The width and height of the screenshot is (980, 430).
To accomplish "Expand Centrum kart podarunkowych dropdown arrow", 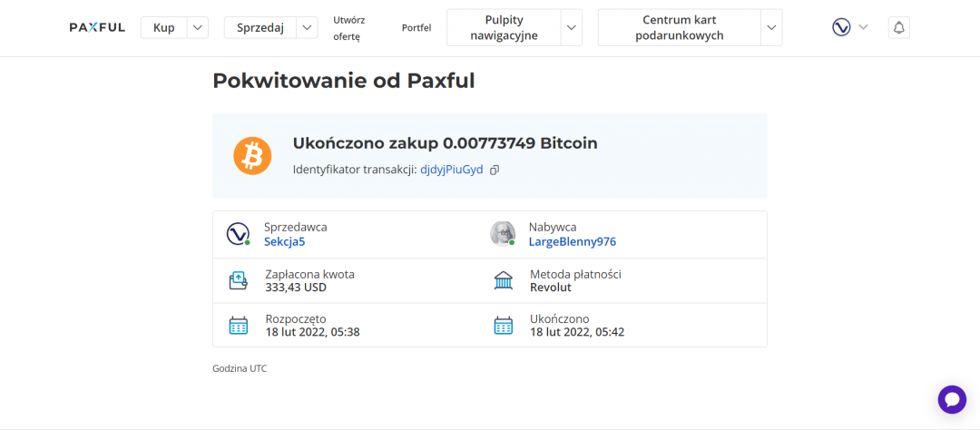I will [770, 27].
